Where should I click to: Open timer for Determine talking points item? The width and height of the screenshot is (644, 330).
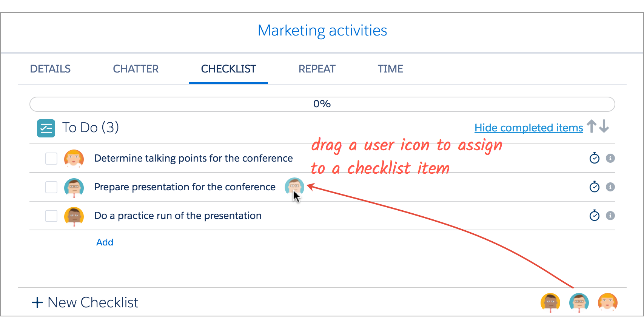pyautogui.click(x=595, y=158)
